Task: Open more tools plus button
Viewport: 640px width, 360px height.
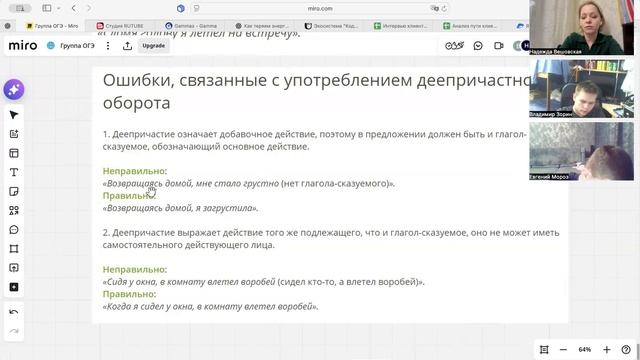Action: tap(14, 287)
